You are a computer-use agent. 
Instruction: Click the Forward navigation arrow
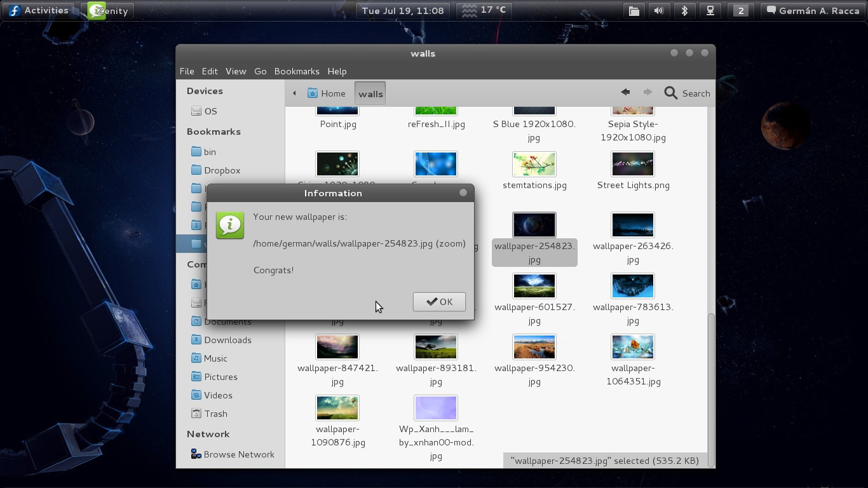tap(648, 93)
